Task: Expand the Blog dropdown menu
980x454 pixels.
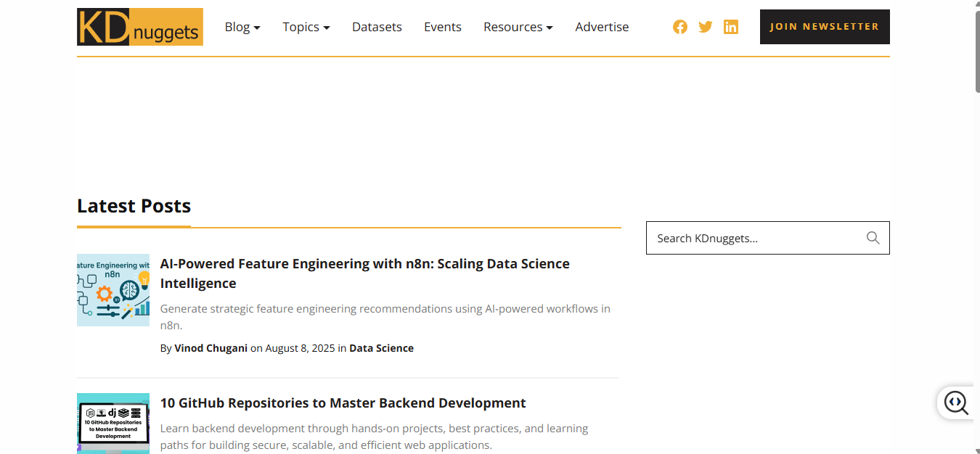Action: coord(242,27)
